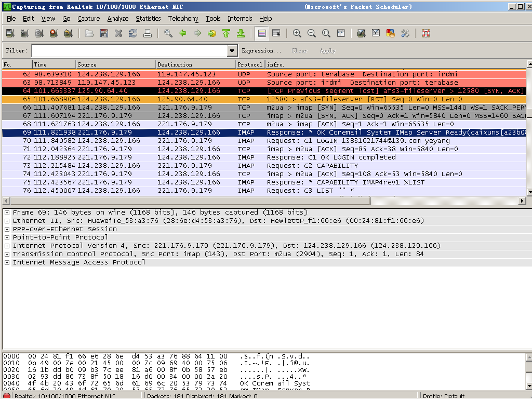532x399 pixels.
Task: Click packet list scroll right arrow
Action: point(523,201)
